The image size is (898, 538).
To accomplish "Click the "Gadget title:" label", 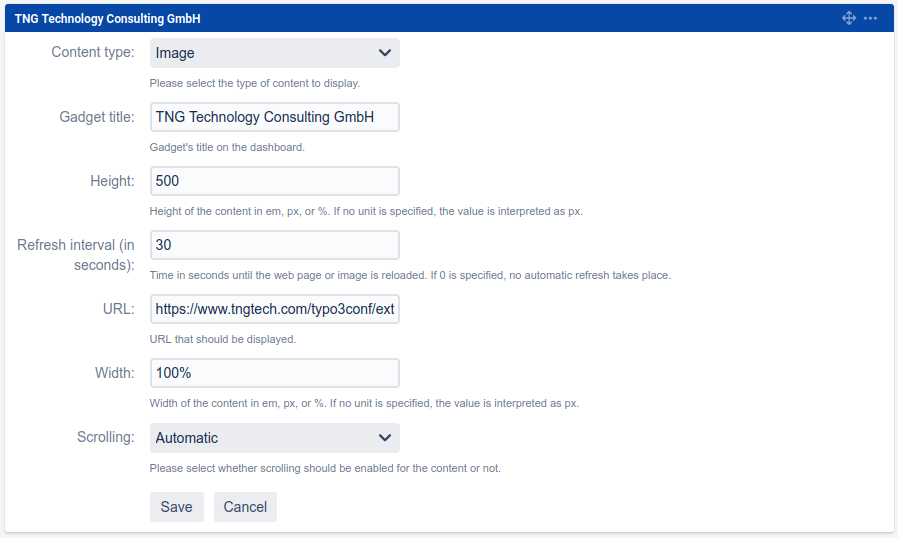I will [x=96, y=117].
